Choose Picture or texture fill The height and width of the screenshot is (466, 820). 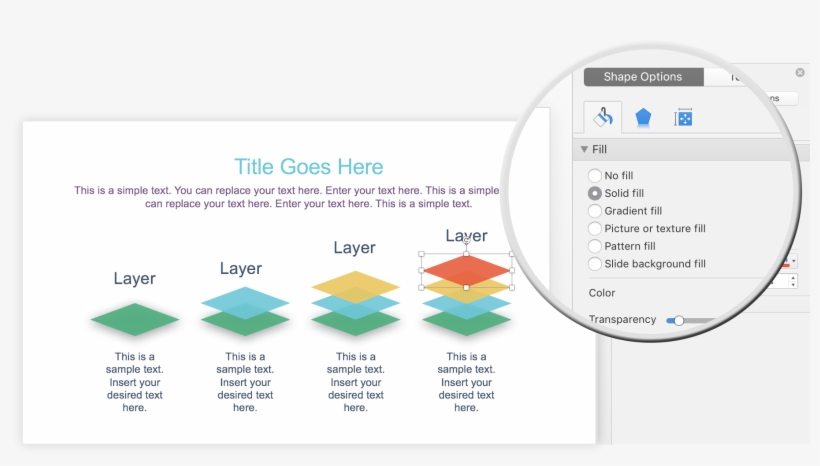(595, 229)
